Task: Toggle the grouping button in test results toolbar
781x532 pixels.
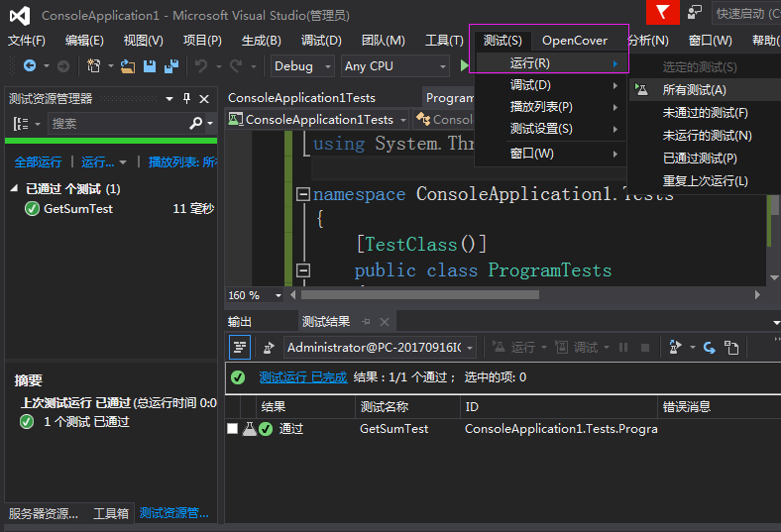Action: (240, 347)
